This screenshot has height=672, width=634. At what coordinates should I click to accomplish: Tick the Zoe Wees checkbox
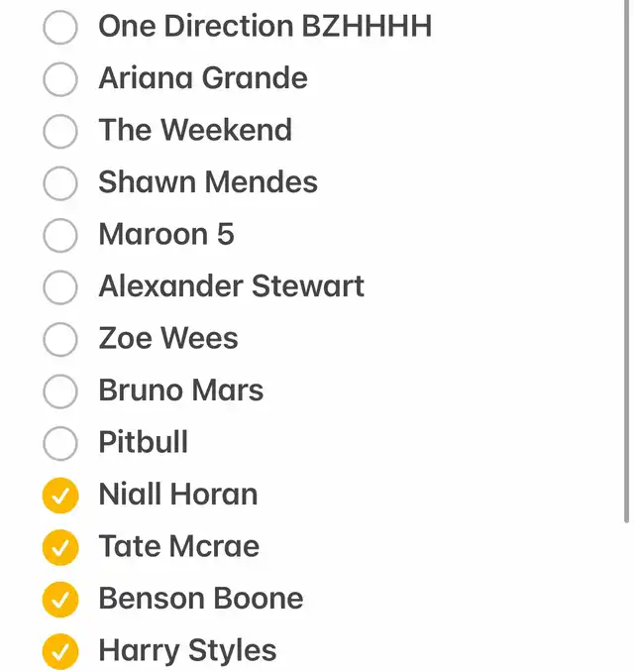[x=60, y=339]
